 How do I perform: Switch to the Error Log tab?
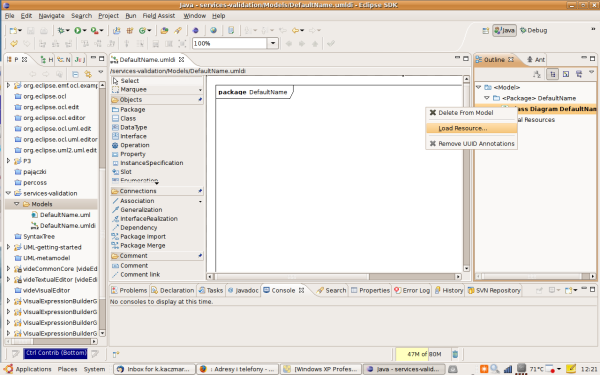tap(412, 290)
